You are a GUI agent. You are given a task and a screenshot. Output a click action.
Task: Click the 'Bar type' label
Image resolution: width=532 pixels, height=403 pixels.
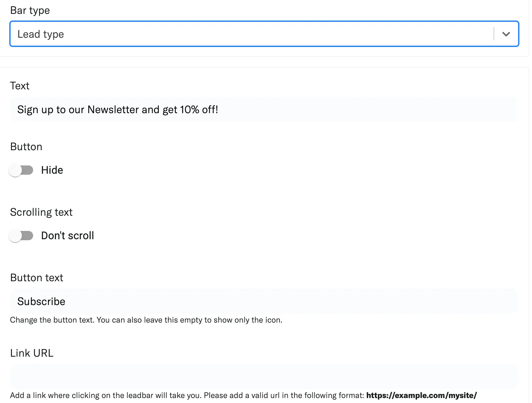click(30, 11)
